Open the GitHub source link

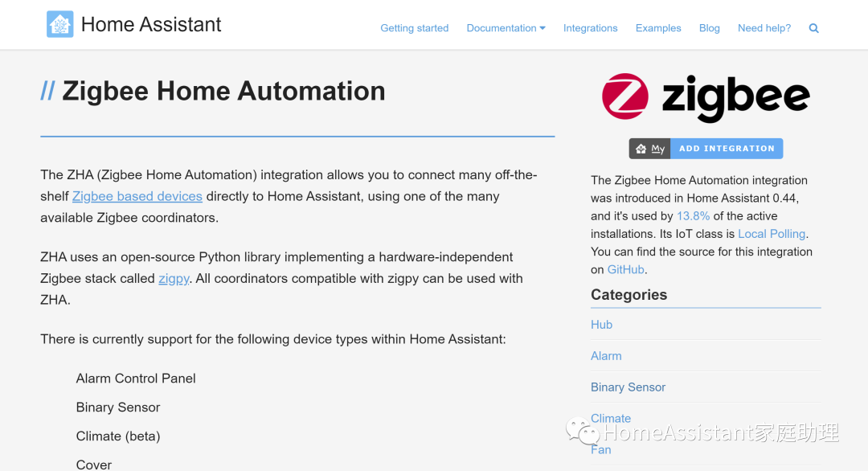point(625,270)
